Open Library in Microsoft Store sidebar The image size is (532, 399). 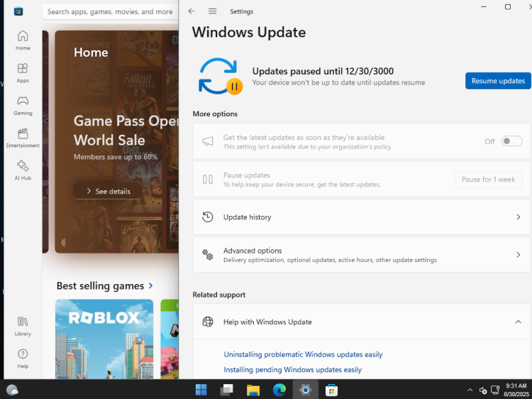coord(23,326)
